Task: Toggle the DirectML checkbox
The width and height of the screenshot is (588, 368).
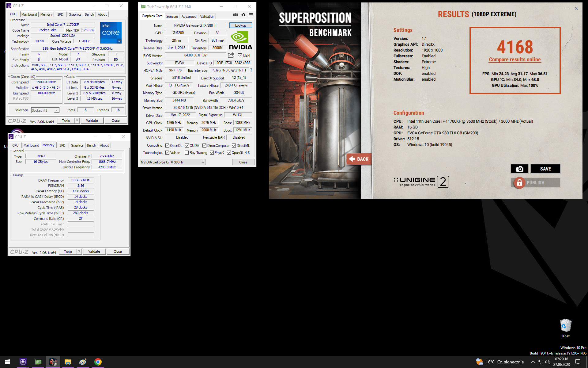Action: 234,146
